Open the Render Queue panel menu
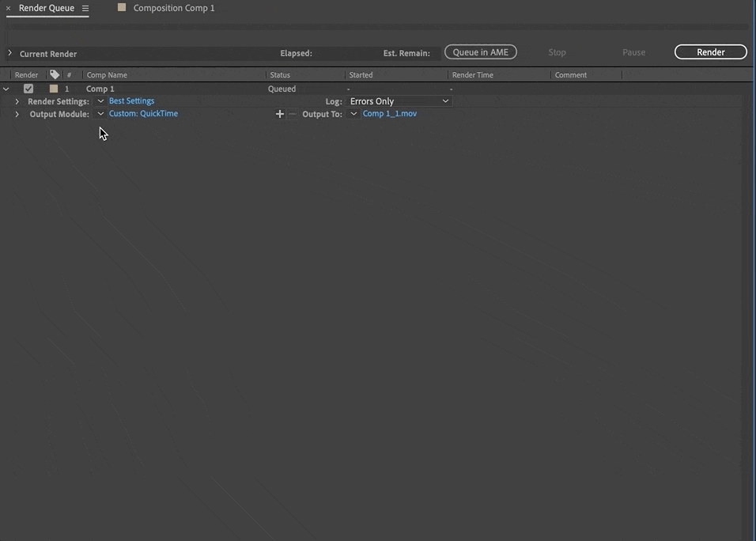The image size is (756, 541). (84, 7)
